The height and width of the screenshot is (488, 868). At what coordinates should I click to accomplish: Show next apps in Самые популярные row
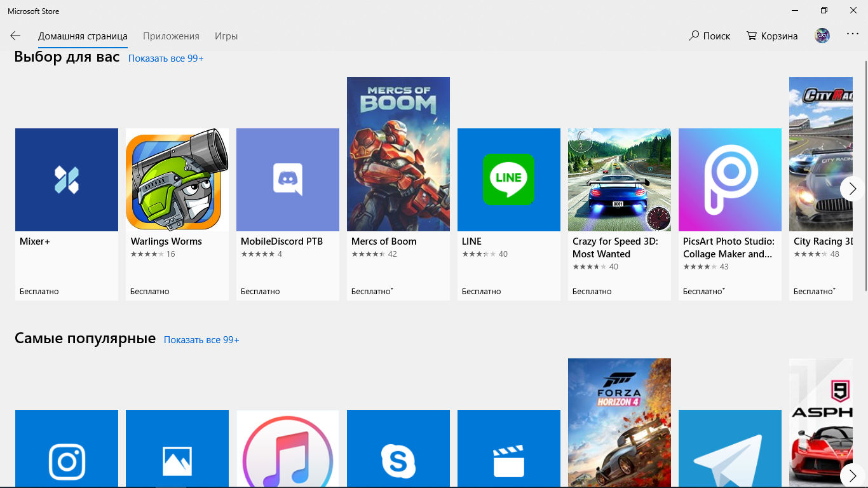tap(852, 475)
